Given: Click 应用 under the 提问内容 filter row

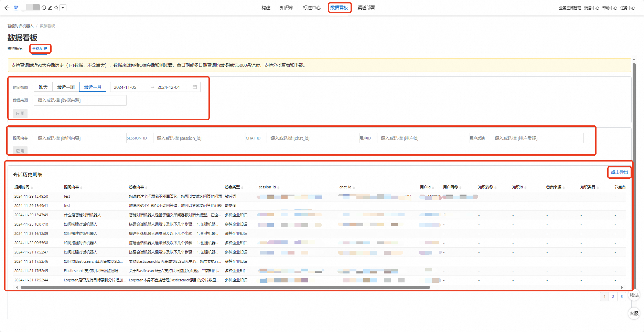Looking at the screenshot, I should 20,151.
